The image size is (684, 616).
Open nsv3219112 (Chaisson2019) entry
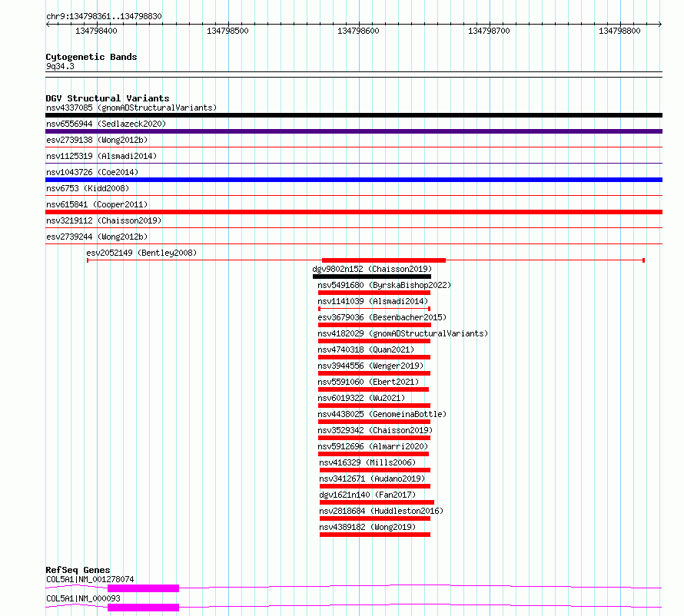click(104, 220)
